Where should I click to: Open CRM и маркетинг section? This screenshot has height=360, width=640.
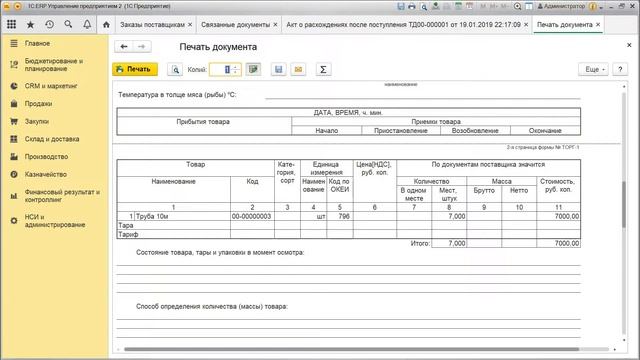click(x=54, y=86)
